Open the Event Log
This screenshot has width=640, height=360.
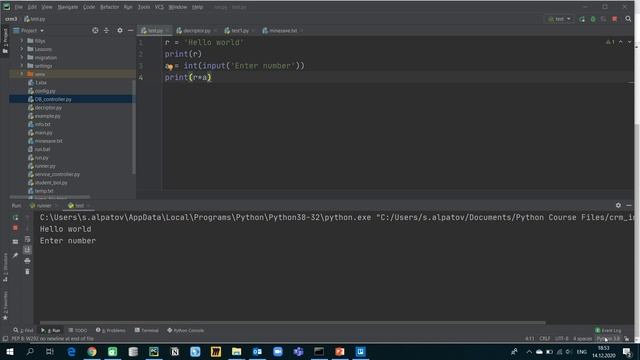pos(608,330)
